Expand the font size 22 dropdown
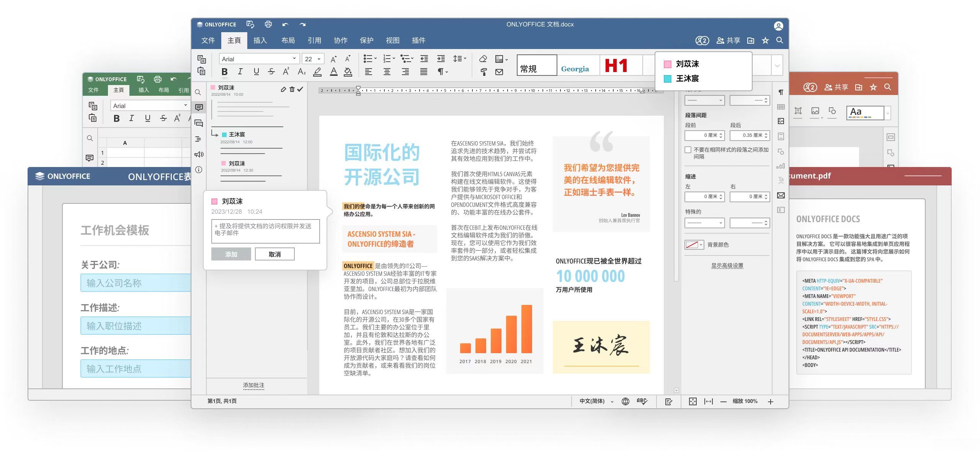Image resolution: width=980 pixels, height=452 pixels. (x=318, y=59)
